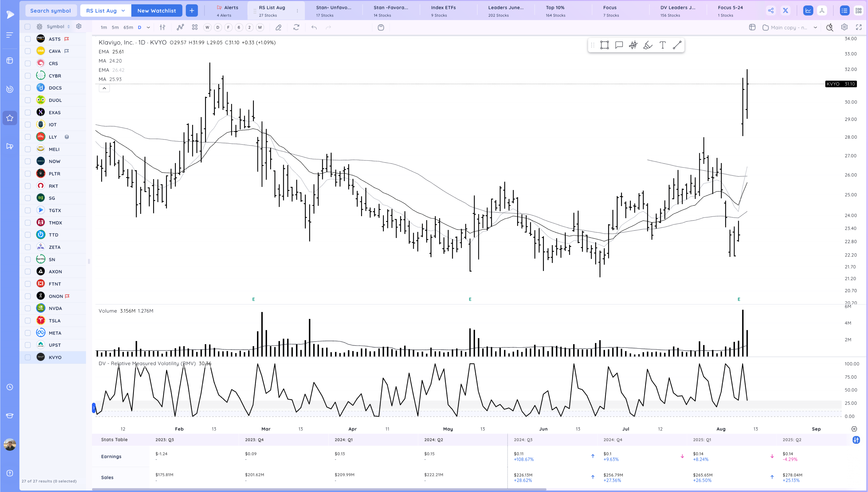This screenshot has height=492, width=868.
Task: Toggle the select-all symbols checkbox
Action: pyautogui.click(x=28, y=26)
